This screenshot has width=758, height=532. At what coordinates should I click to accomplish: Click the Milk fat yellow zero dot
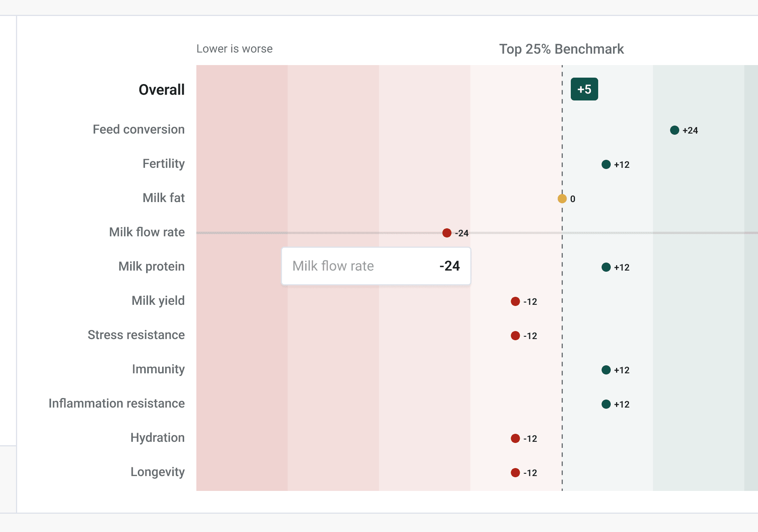(562, 199)
